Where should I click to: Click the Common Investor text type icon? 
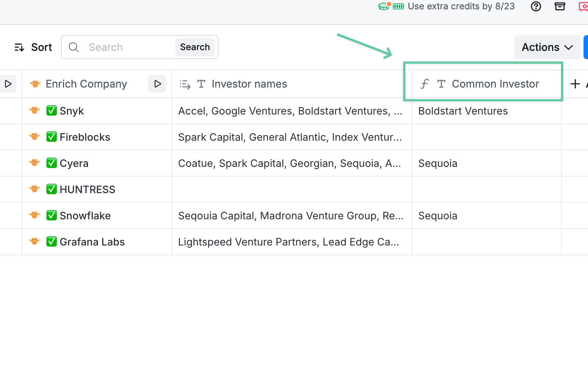[441, 84]
